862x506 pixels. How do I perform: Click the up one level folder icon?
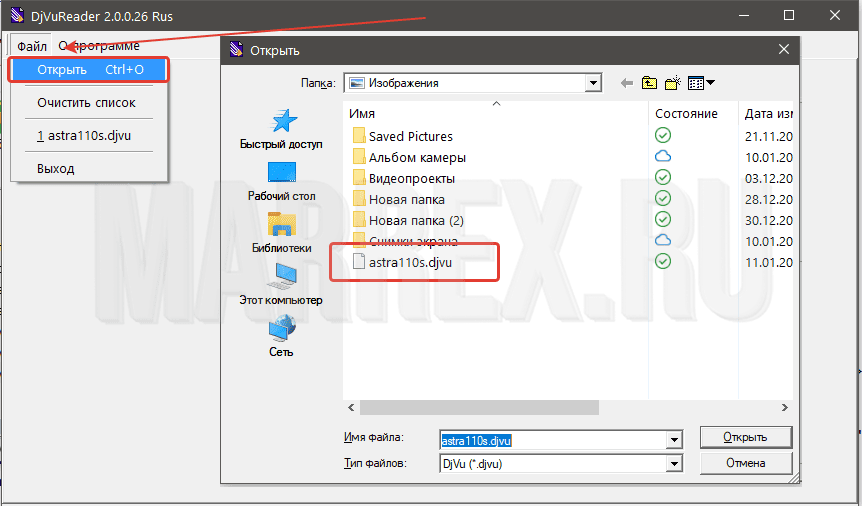coord(649,83)
